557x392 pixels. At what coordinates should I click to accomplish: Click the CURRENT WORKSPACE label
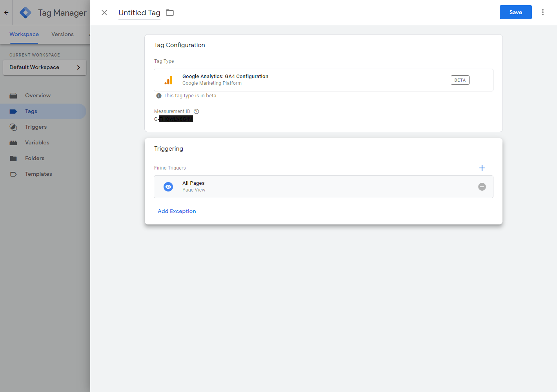point(35,55)
